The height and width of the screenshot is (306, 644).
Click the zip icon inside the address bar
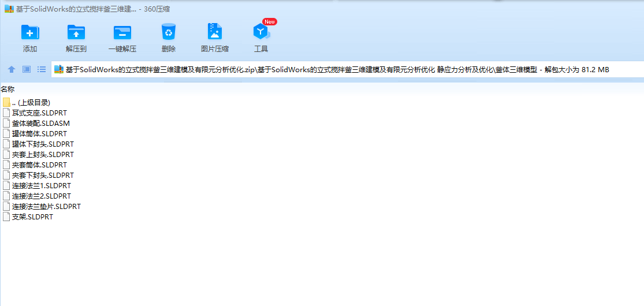tap(59, 69)
